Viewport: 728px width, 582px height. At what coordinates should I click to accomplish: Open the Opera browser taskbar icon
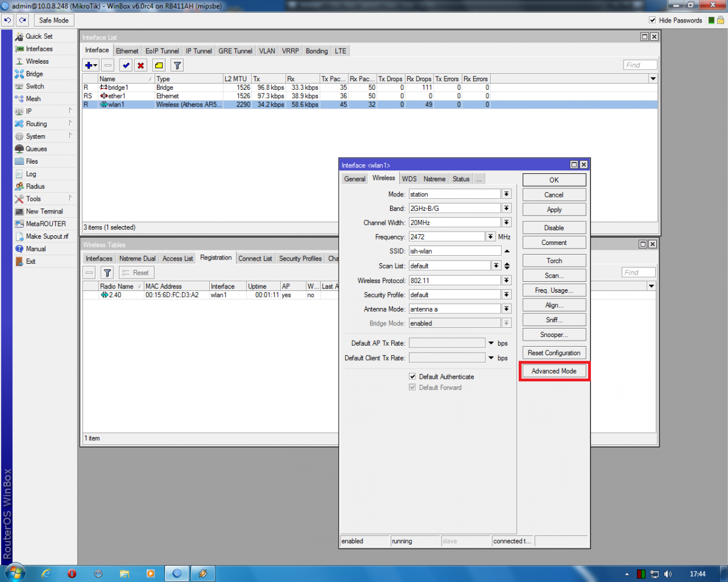(72, 573)
